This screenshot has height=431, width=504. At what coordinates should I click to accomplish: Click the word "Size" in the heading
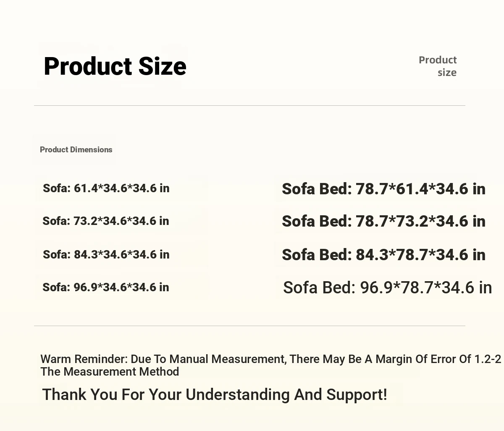click(162, 66)
